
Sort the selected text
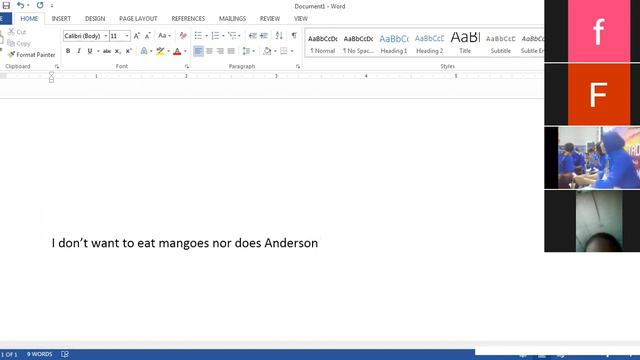click(x=279, y=36)
